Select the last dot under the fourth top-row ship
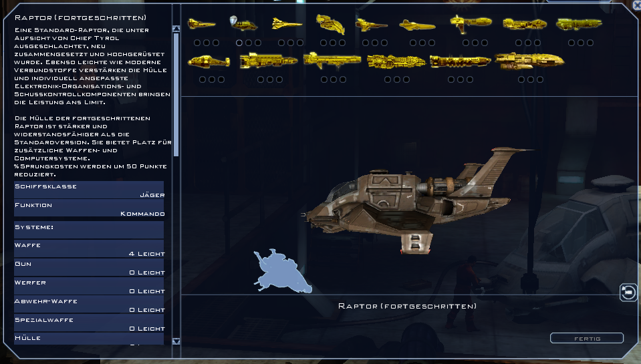The height and width of the screenshot is (364, 641). click(342, 43)
